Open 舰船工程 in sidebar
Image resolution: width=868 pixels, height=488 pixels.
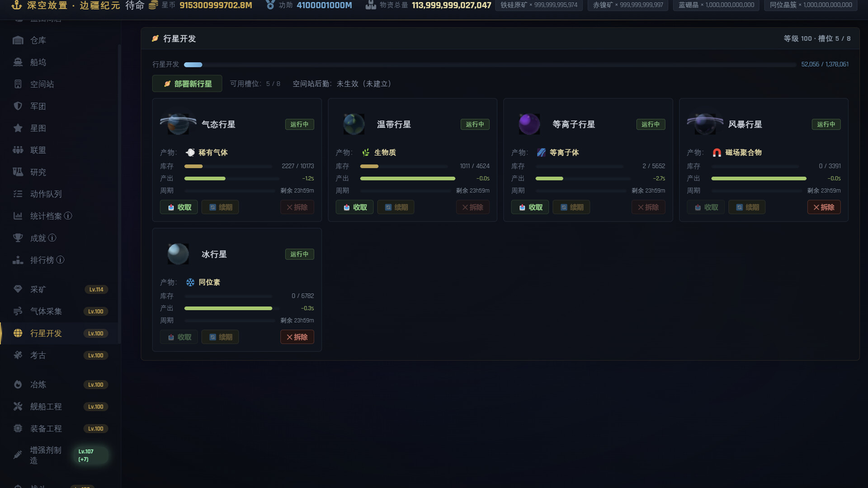[x=60, y=407]
